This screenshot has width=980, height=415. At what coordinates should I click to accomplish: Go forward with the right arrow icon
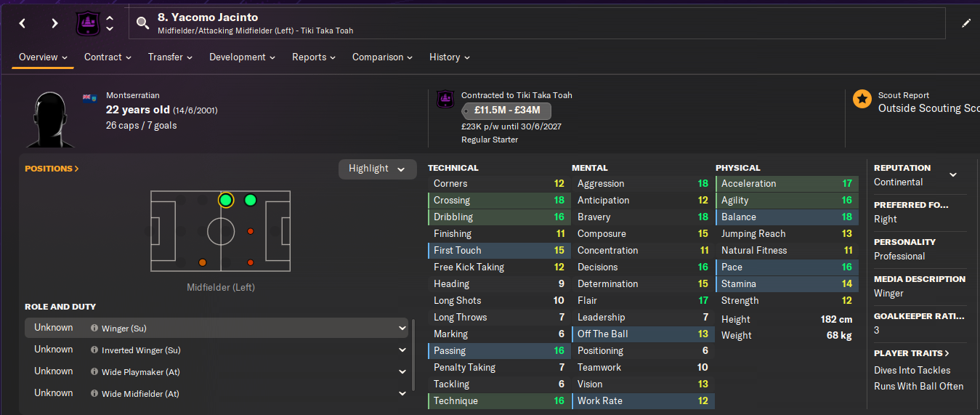(x=54, y=23)
